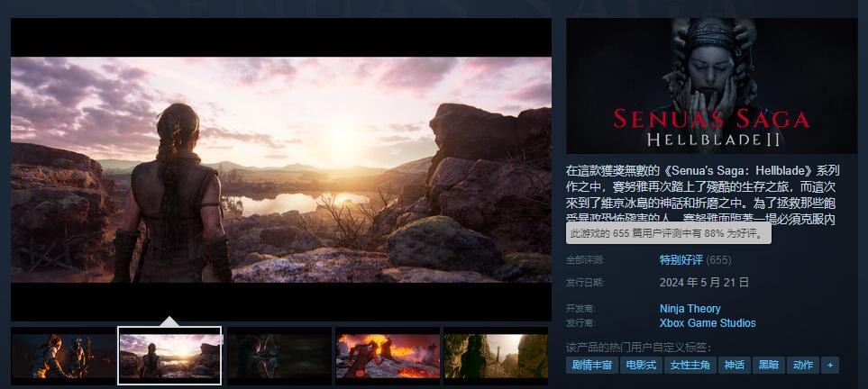Click the 神话 tag

point(735,365)
